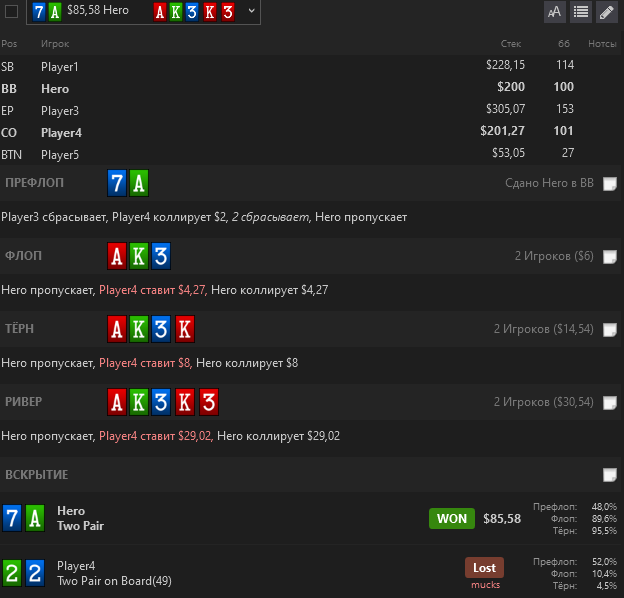The image size is (624, 598).
Task: Click the Нотсы column header
Action: tap(602, 44)
